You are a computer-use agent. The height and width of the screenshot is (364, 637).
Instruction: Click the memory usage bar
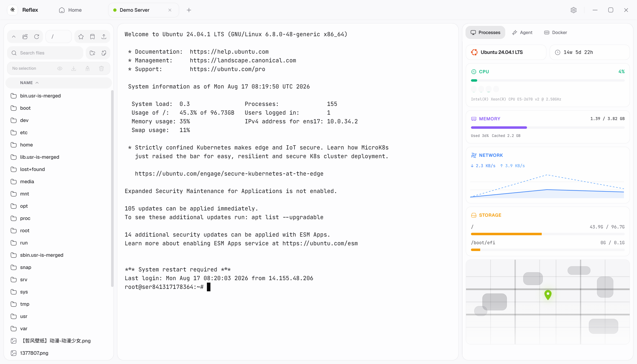point(548,127)
